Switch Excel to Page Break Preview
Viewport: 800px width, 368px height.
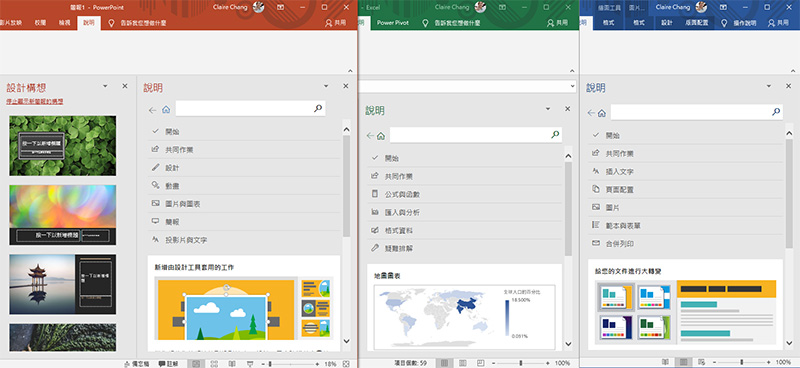tap(480, 363)
